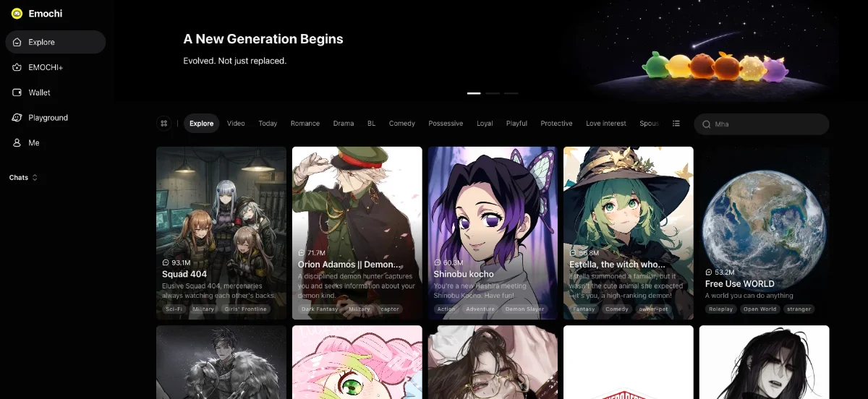The height and width of the screenshot is (399, 868).
Task: Open the tag list icon after the tags
Action: (x=676, y=124)
